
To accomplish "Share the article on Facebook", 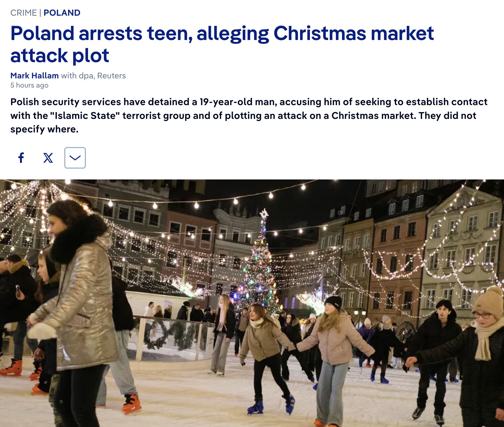I will point(21,158).
